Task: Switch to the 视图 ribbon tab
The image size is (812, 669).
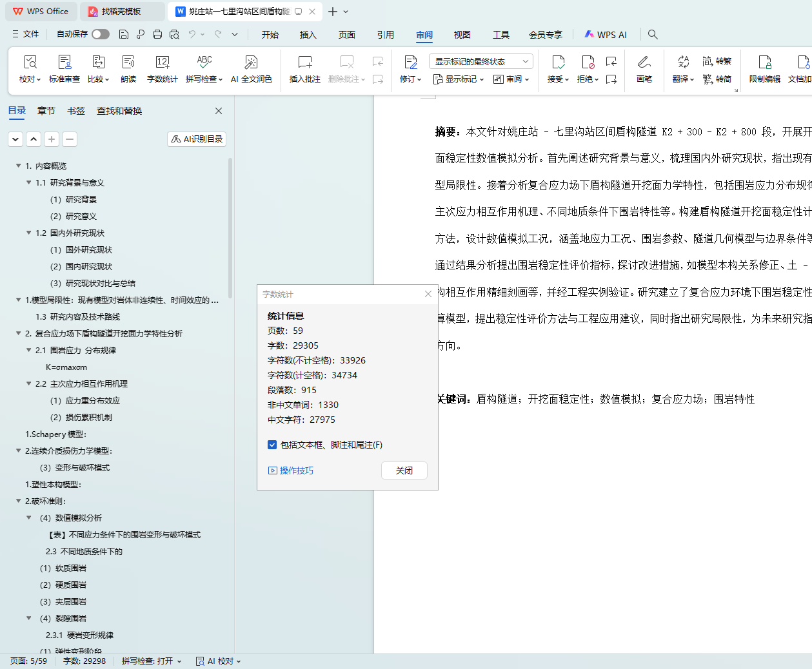Action: pyautogui.click(x=462, y=35)
